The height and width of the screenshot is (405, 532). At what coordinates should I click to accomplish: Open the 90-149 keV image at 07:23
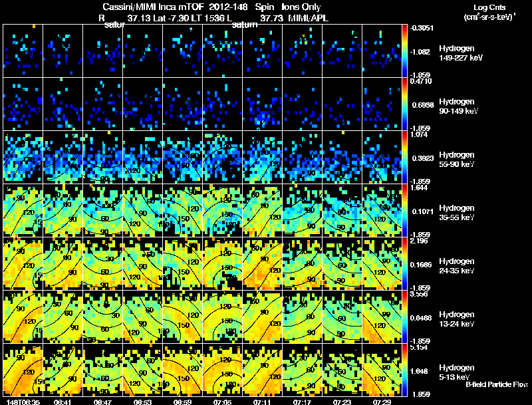342,104
